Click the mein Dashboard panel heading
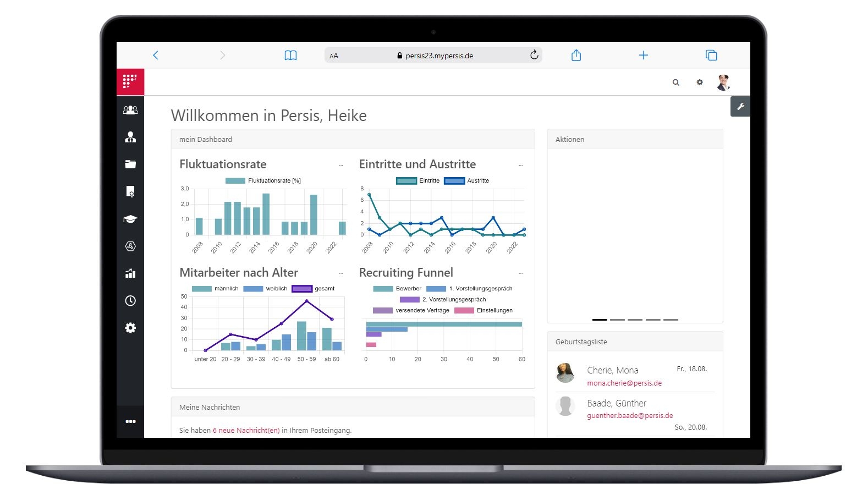868x495 pixels. click(x=206, y=139)
